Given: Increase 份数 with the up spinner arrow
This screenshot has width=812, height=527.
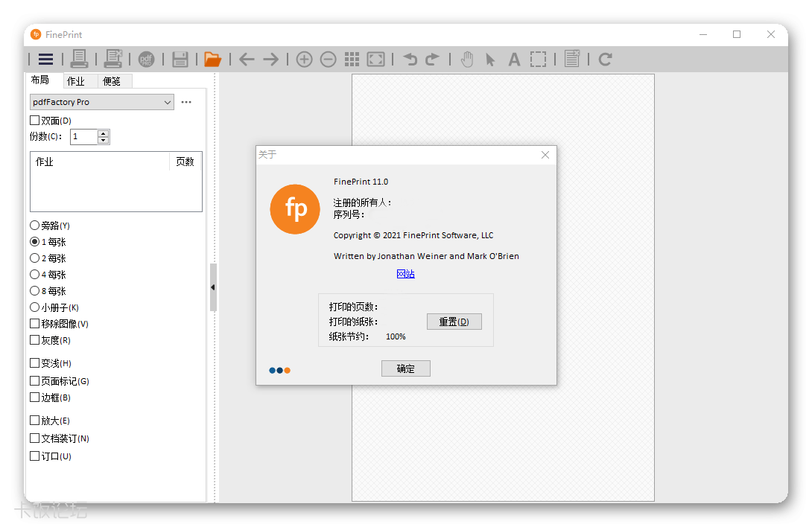Looking at the screenshot, I should [104, 133].
